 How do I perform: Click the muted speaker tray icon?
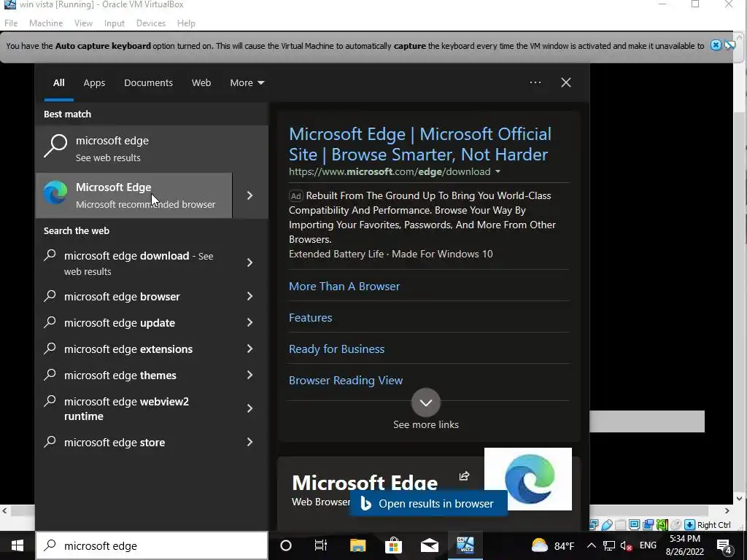click(627, 545)
